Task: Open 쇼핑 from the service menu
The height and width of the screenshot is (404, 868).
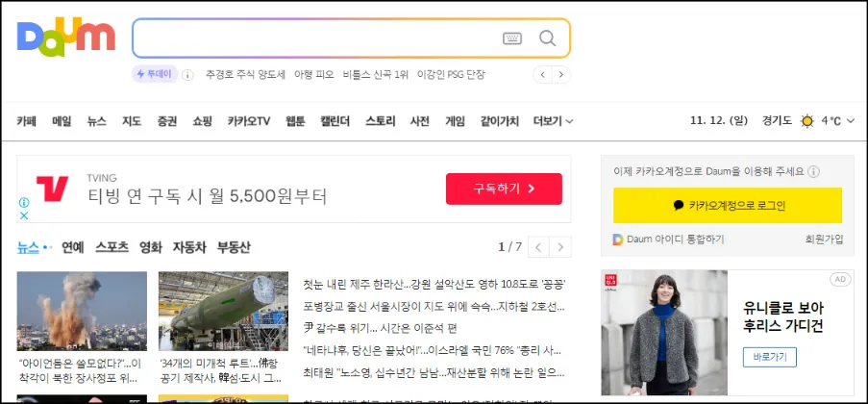Action: pos(202,121)
